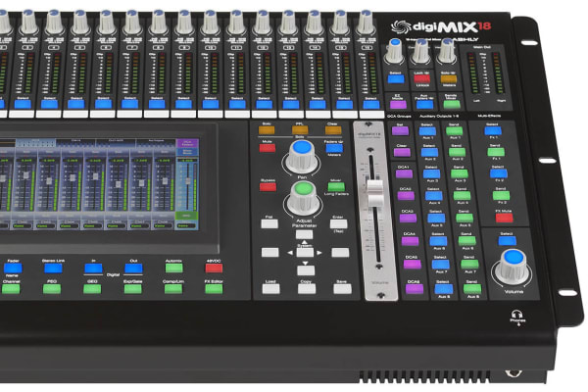Push the green PEQ button
Viewport: 588px width, 392px height.
(x=52, y=289)
